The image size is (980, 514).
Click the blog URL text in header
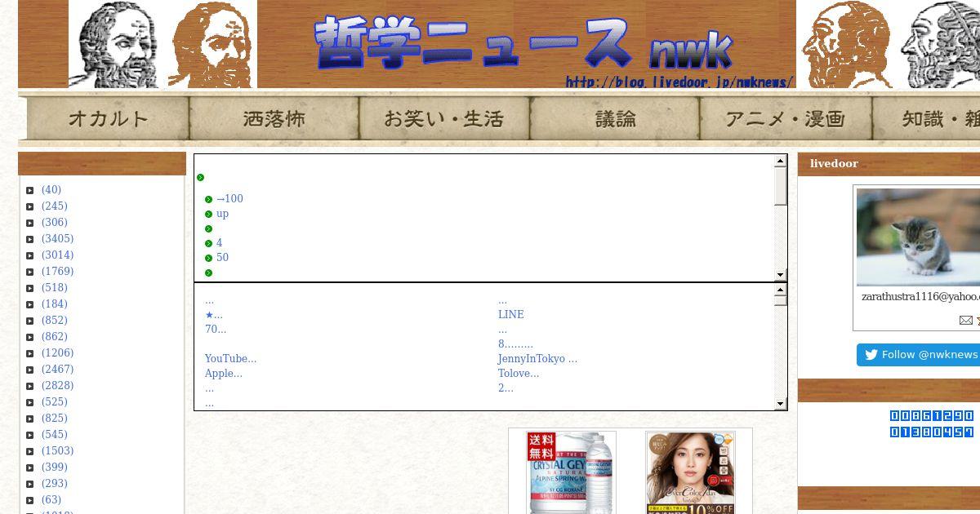[679, 82]
